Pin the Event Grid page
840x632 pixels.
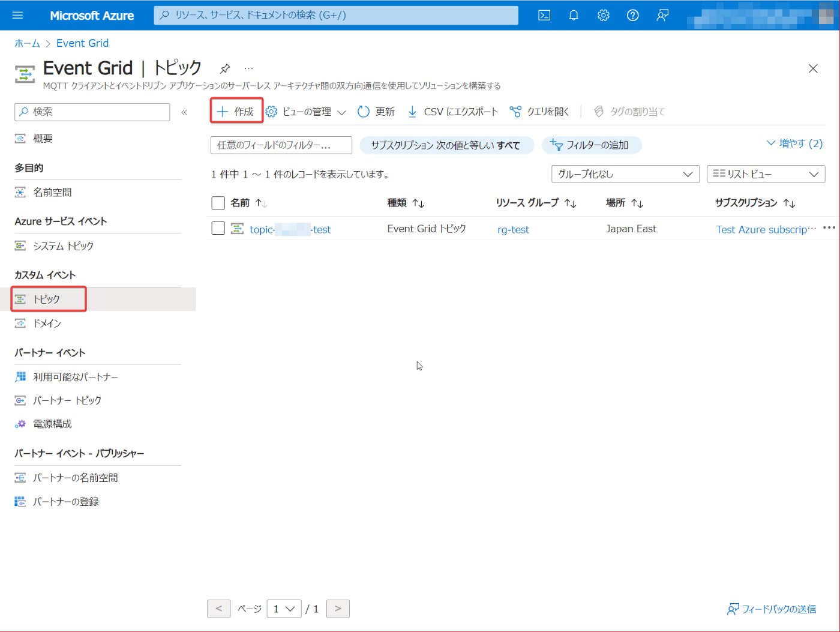(225, 68)
